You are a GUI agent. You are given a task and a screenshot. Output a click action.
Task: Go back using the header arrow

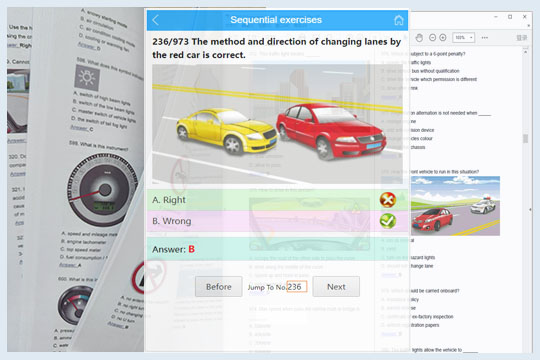[x=155, y=20]
